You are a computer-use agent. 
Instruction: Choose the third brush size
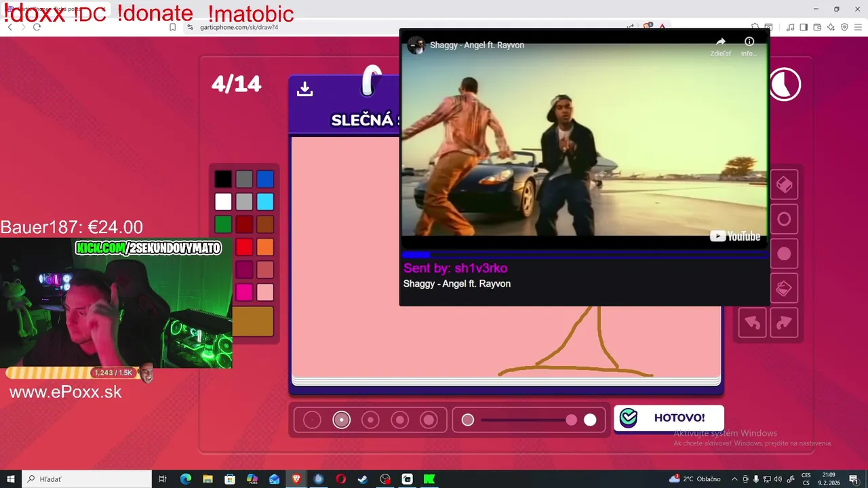(x=370, y=420)
